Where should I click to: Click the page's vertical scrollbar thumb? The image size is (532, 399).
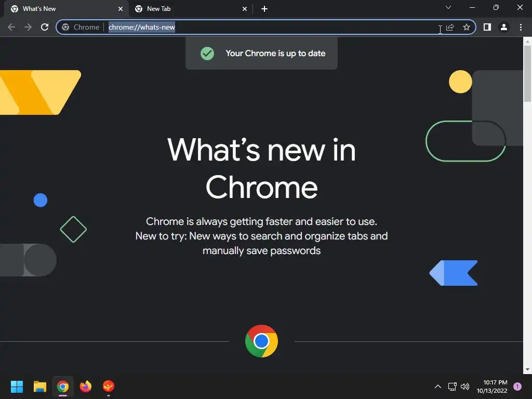point(527,73)
